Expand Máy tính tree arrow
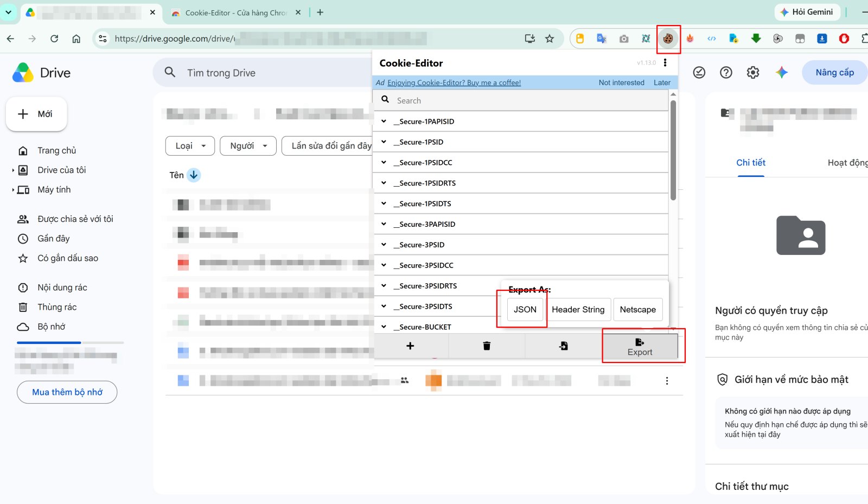This screenshot has height=504, width=868. (x=13, y=190)
